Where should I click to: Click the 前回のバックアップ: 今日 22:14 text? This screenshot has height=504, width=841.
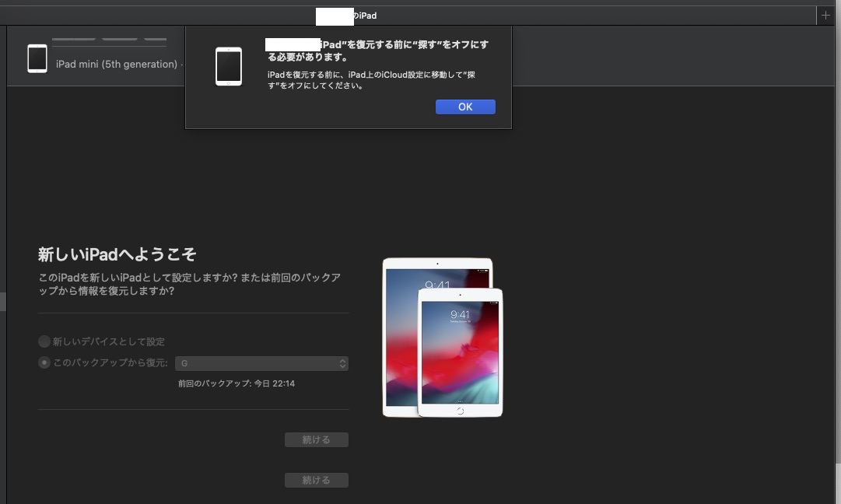[x=237, y=383]
